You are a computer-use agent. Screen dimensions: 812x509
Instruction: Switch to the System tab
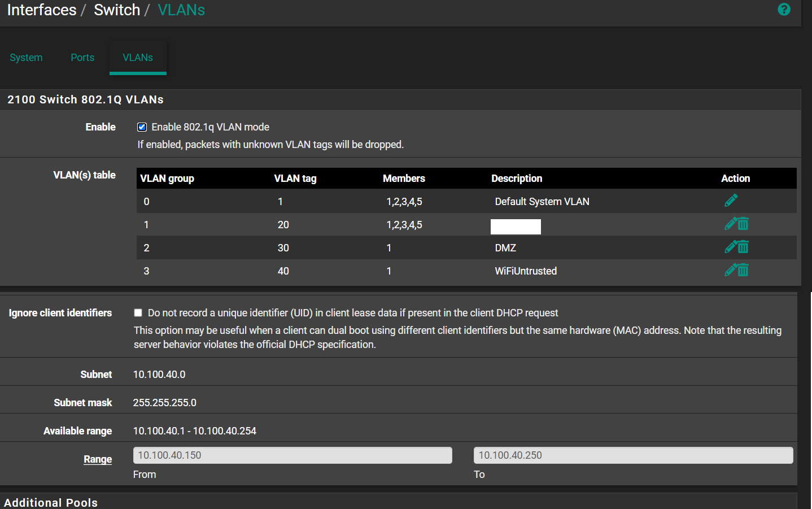pos(26,58)
